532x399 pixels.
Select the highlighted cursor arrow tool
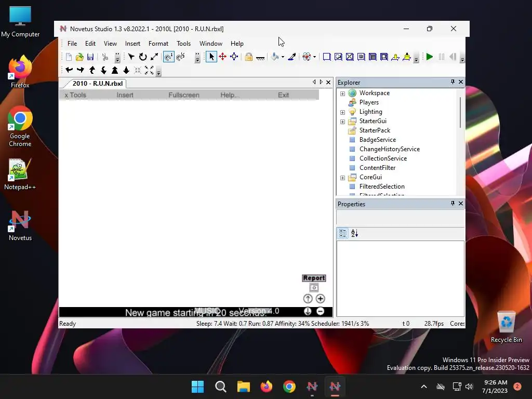pos(211,57)
